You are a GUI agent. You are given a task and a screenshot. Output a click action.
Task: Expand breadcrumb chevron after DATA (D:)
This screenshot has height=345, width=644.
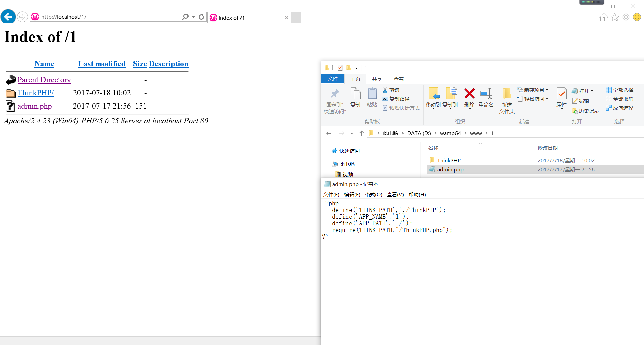pyautogui.click(x=435, y=133)
